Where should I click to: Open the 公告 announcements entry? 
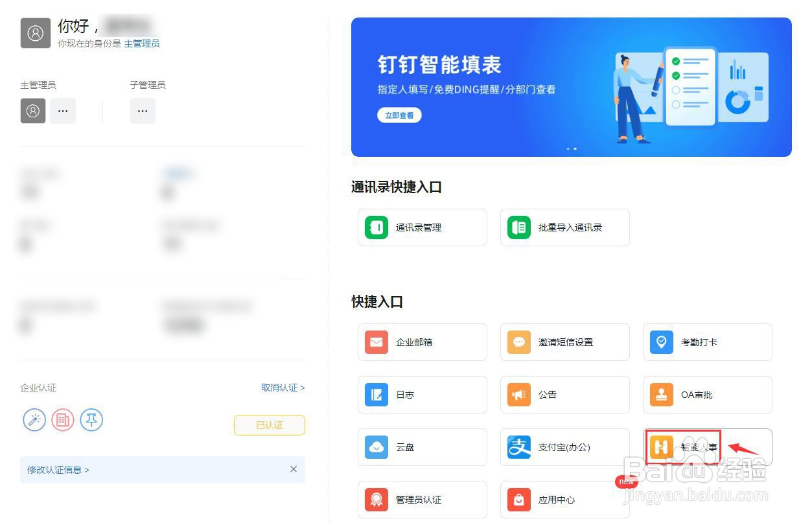(564, 395)
